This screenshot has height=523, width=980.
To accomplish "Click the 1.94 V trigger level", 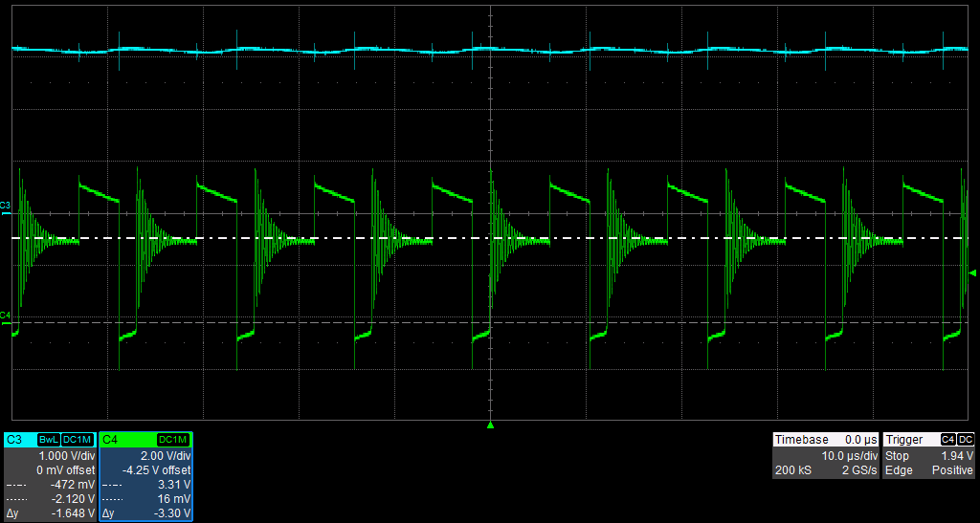I will pyautogui.click(x=957, y=456).
